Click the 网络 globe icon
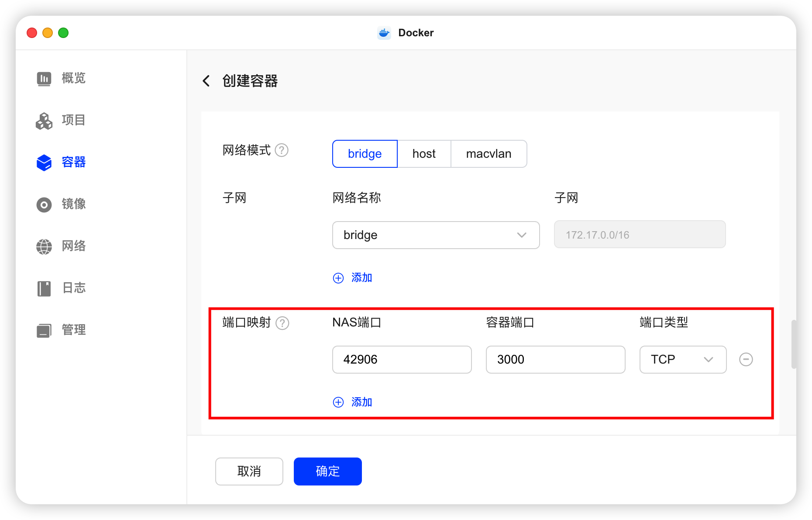 click(x=44, y=246)
